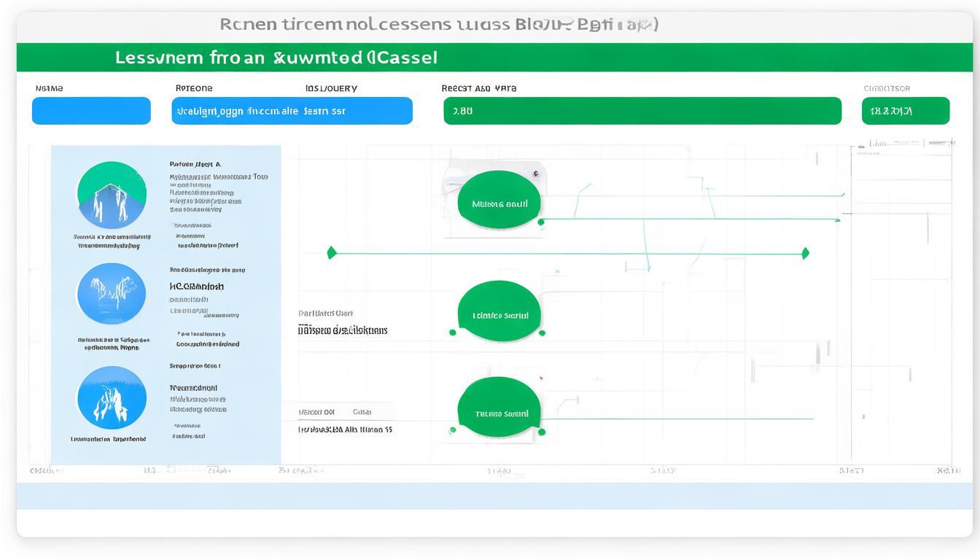
Task: Click the text label left of middle oval
Action: pos(343,330)
